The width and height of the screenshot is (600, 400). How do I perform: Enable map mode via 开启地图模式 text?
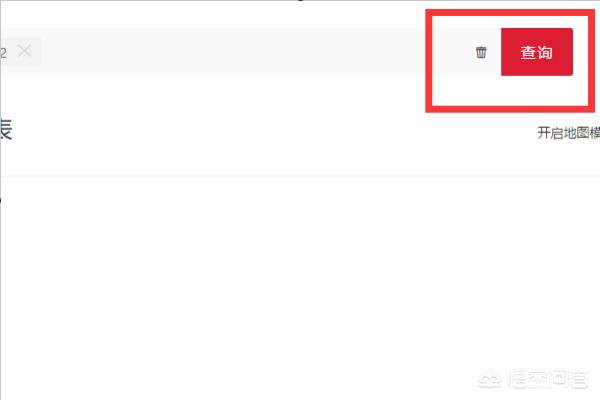pyautogui.click(x=569, y=133)
